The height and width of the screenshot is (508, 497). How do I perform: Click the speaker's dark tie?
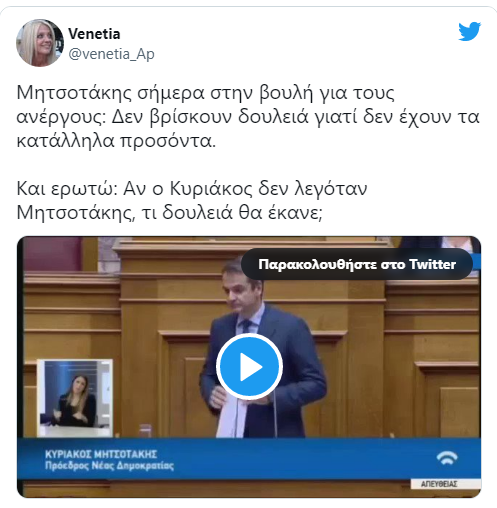pyautogui.click(x=247, y=326)
